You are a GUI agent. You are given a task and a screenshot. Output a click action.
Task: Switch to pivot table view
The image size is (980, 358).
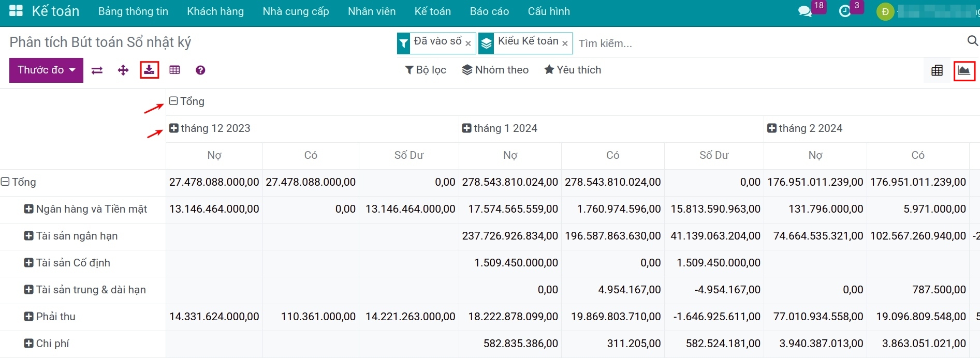click(x=937, y=70)
